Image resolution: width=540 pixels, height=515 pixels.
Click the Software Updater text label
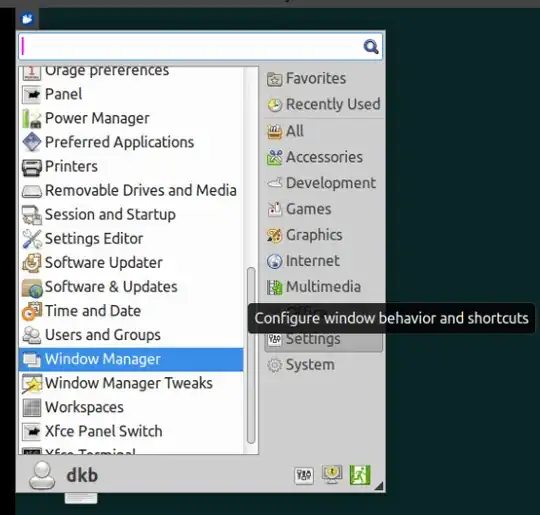click(104, 263)
